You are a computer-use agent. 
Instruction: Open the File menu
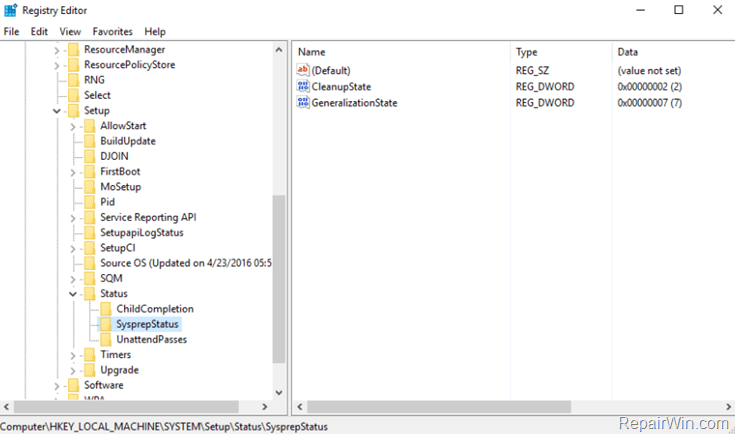[11, 31]
